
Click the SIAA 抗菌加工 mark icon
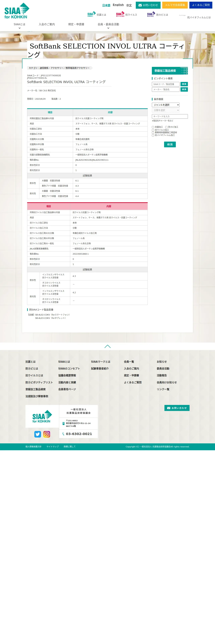(91, 14)
